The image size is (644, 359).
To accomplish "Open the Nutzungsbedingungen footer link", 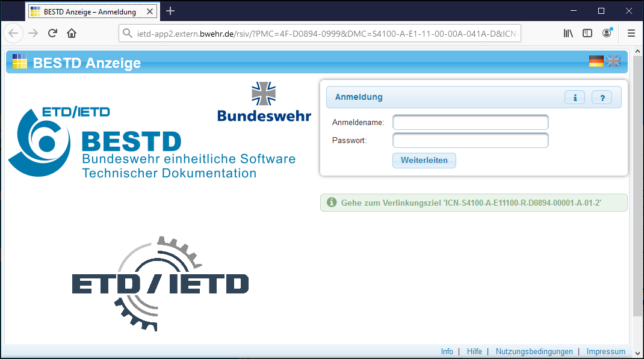I will (534, 352).
